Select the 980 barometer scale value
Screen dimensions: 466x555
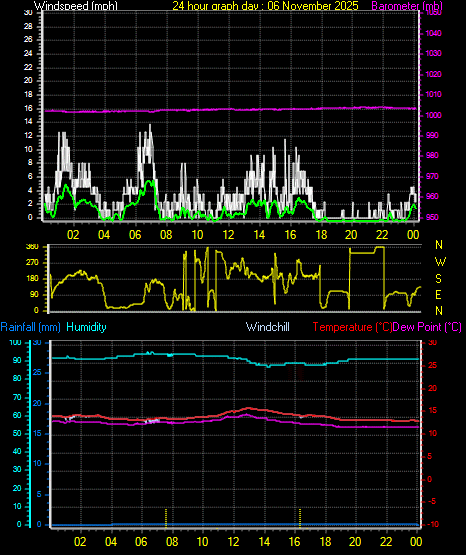432,155
